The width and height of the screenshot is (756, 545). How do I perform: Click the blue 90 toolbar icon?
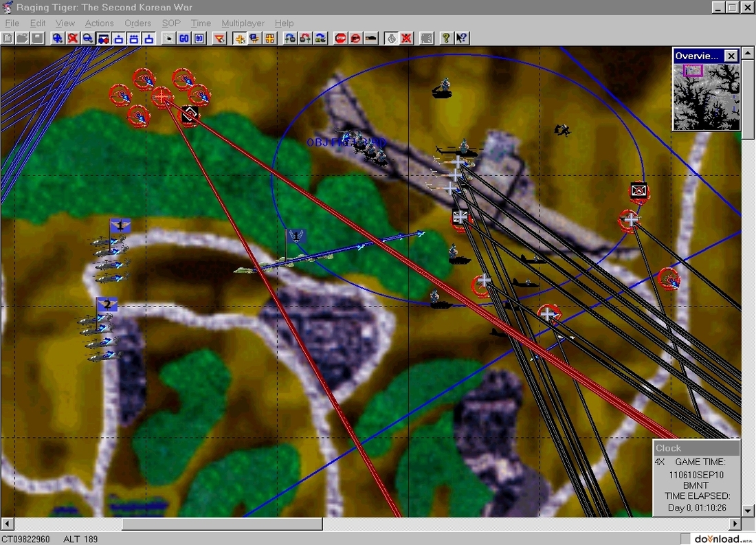[199, 38]
